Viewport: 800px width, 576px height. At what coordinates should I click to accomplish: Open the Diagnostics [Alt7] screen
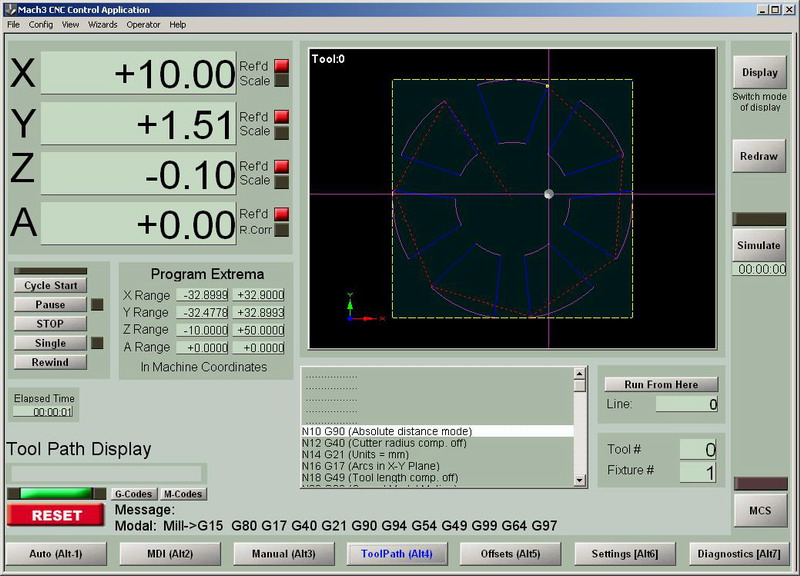(739, 554)
